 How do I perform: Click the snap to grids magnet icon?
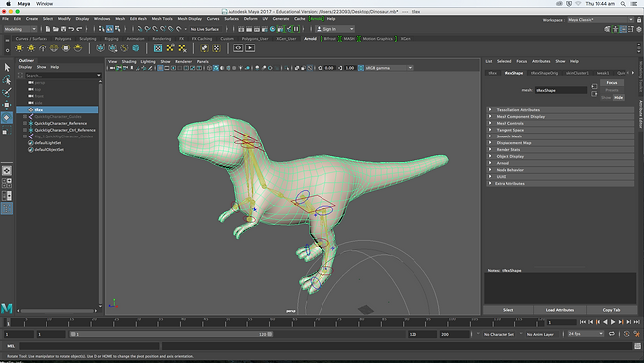click(x=140, y=29)
